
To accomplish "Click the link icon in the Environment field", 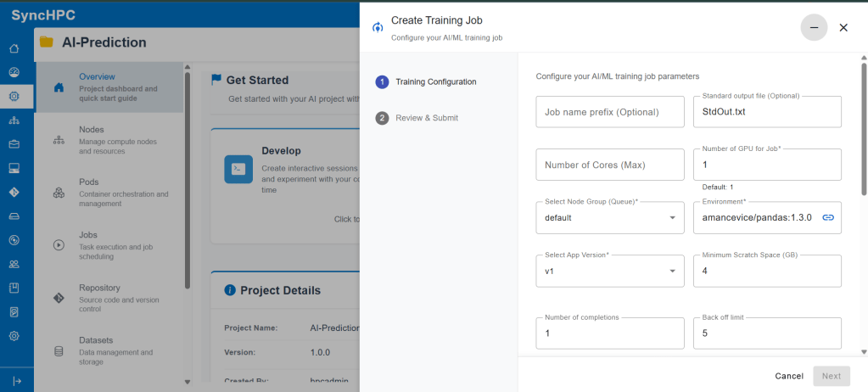I will (828, 217).
